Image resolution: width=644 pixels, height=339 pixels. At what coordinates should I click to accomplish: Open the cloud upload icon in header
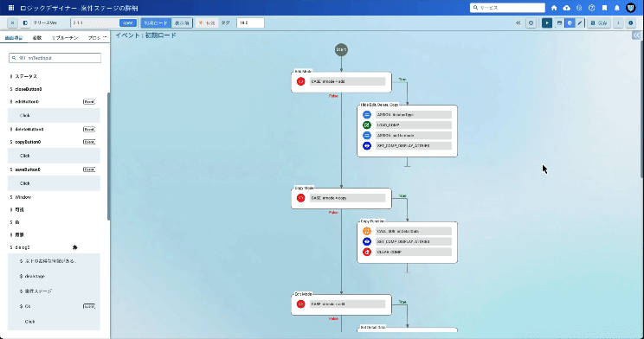coord(566,8)
